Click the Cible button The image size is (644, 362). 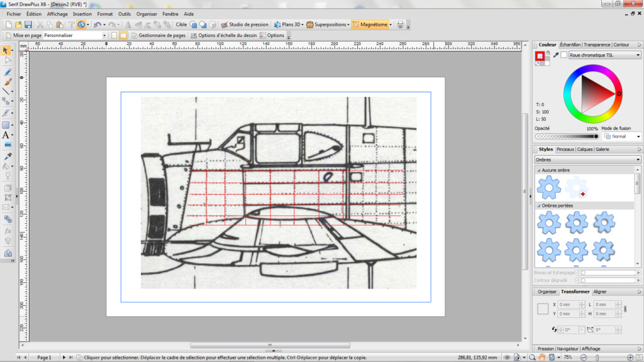click(x=181, y=25)
